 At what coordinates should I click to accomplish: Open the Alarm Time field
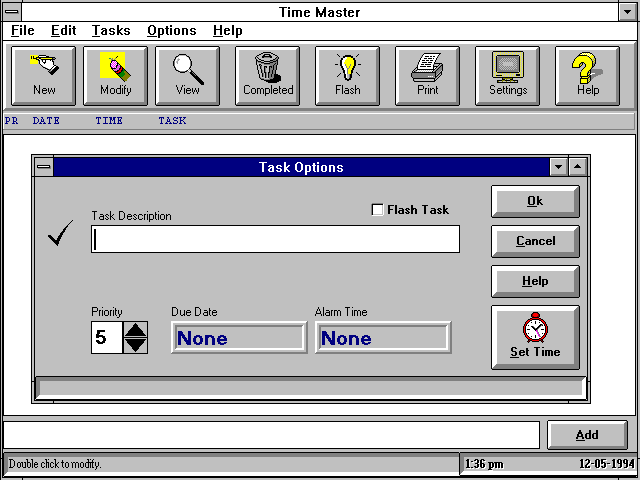coord(382,338)
